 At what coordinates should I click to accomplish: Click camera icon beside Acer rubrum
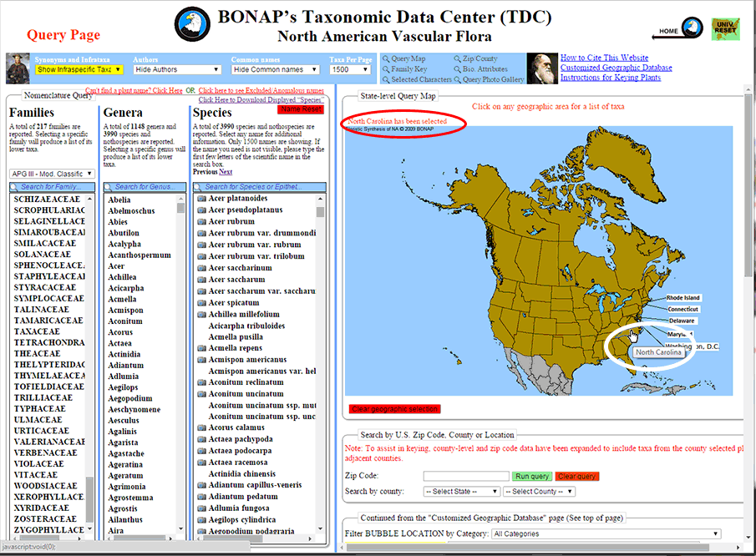click(x=201, y=222)
